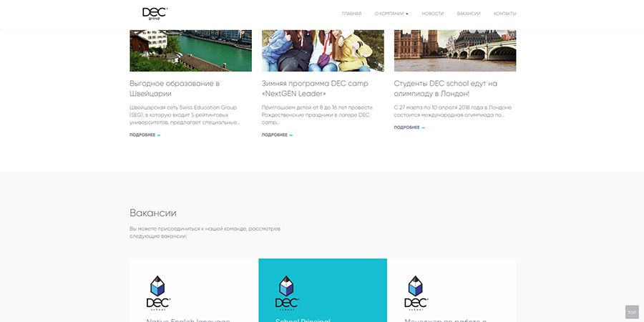Click the DEC group logo in header
Viewport: 644px width, 322px height.
tap(155, 14)
